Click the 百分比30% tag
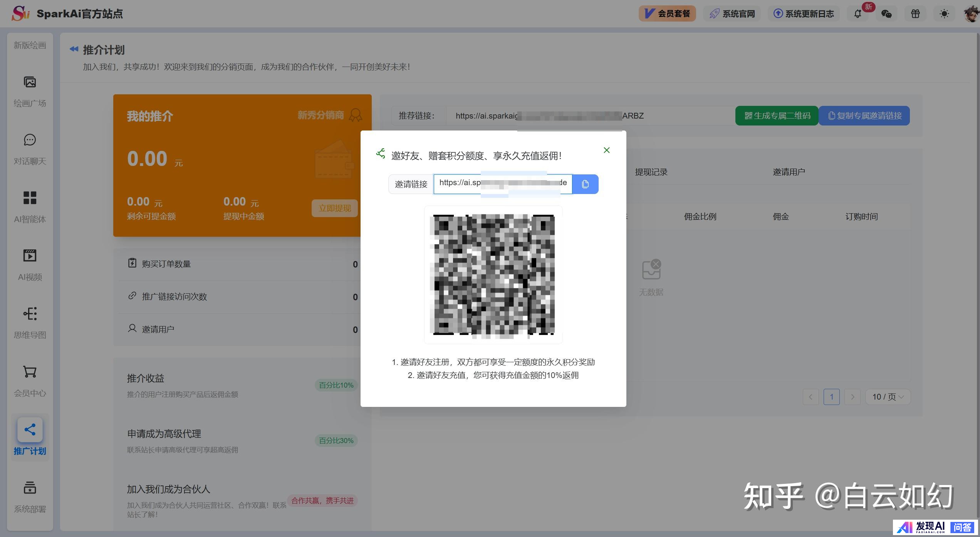The width and height of the screenshot is (980, 537). 336,441
